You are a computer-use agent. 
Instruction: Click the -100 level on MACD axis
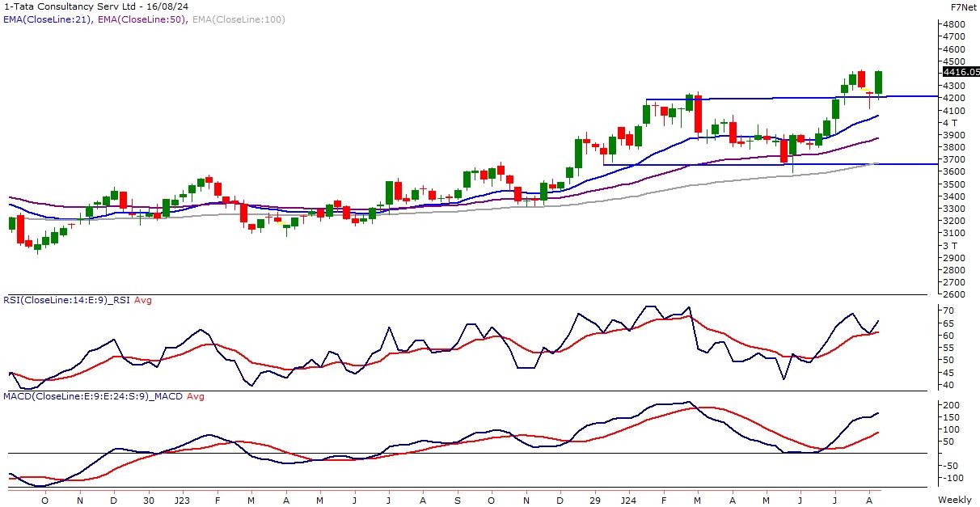click(953, 478)
